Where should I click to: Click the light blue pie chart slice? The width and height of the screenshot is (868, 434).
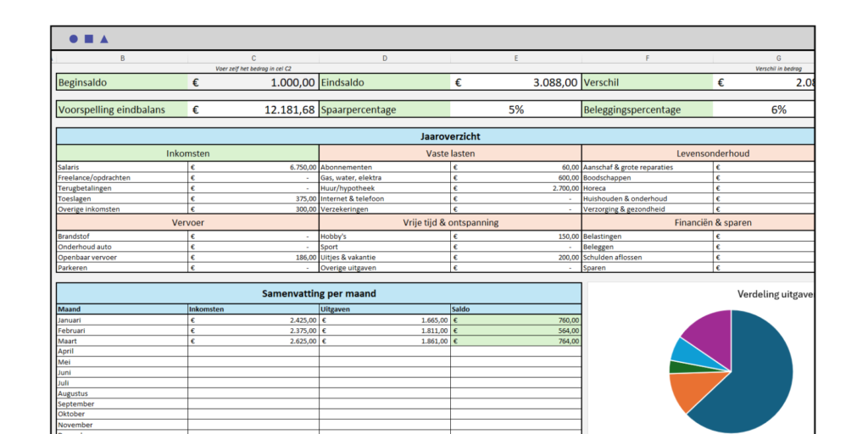point(689,353)
